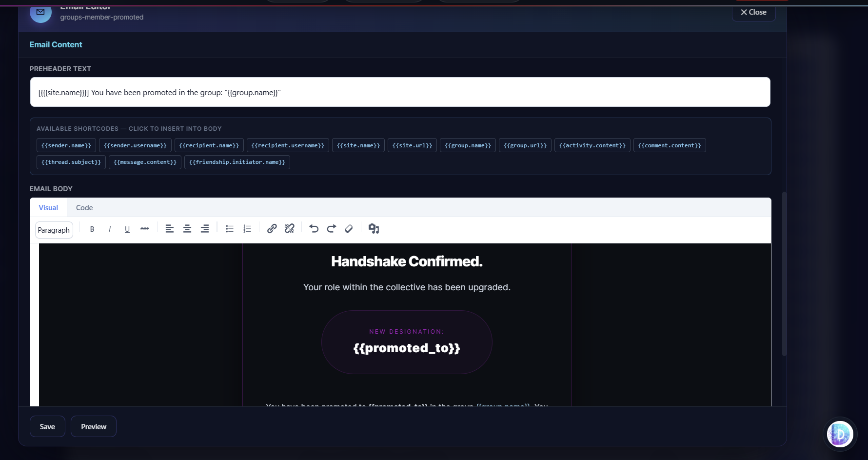The width and height of the screenshot is (868, 460).
Task: Click the Preheader Text input field
Action: point(400,92)
